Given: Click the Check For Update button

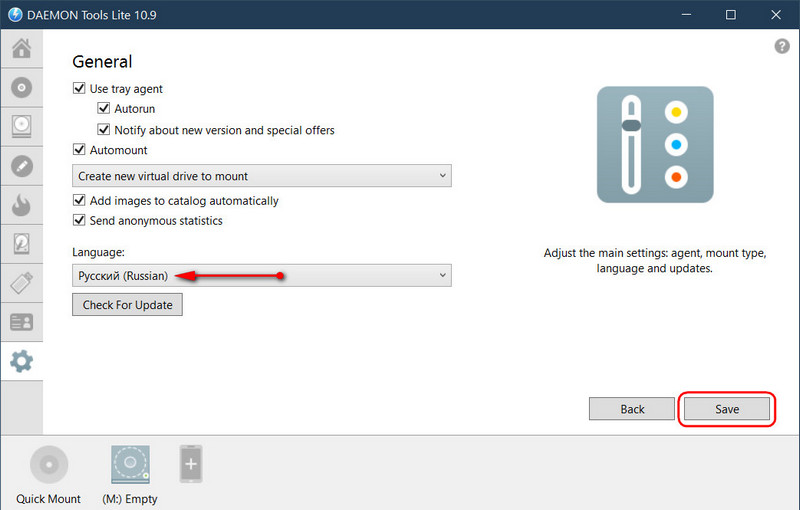Looking at the screenshot, I should pyautogui.click(x=128, y=305).
